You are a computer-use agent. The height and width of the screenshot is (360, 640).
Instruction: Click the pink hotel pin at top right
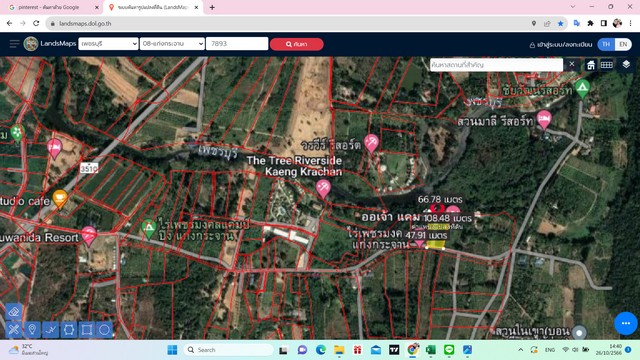tap(544, 120)
